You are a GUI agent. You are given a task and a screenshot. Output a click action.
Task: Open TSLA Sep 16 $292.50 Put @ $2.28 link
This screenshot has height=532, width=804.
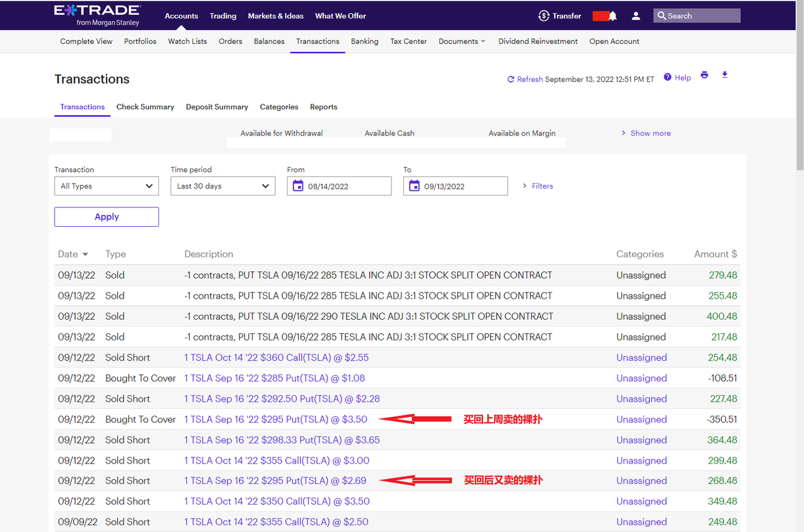[282, 399]
